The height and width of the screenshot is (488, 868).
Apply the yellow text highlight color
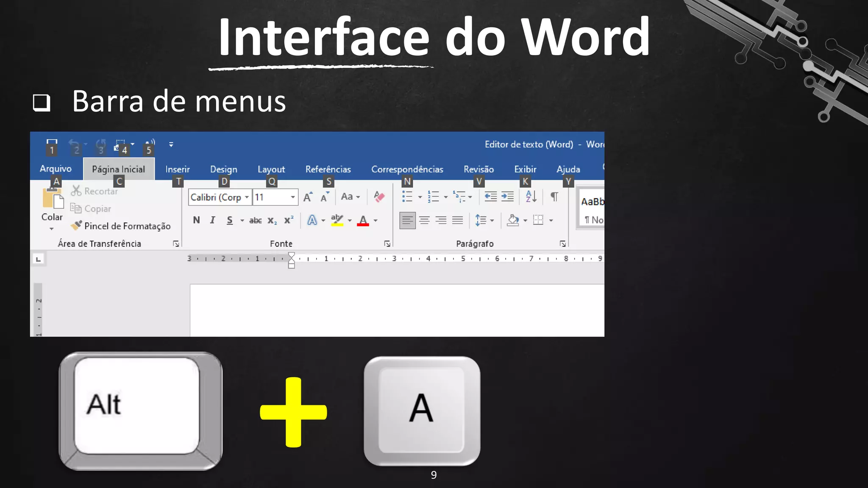tap(337, 220)
